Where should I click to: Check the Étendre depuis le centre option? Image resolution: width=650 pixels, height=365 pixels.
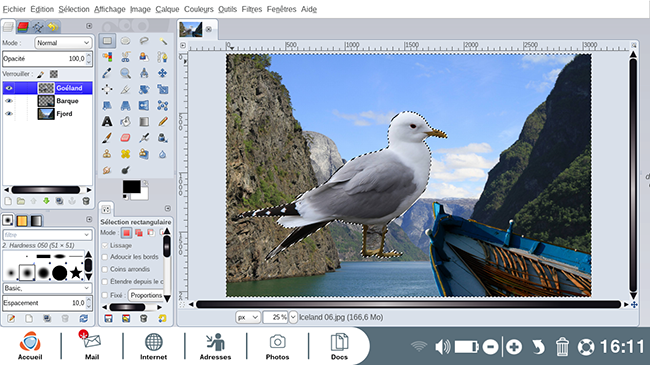point(105,282)
